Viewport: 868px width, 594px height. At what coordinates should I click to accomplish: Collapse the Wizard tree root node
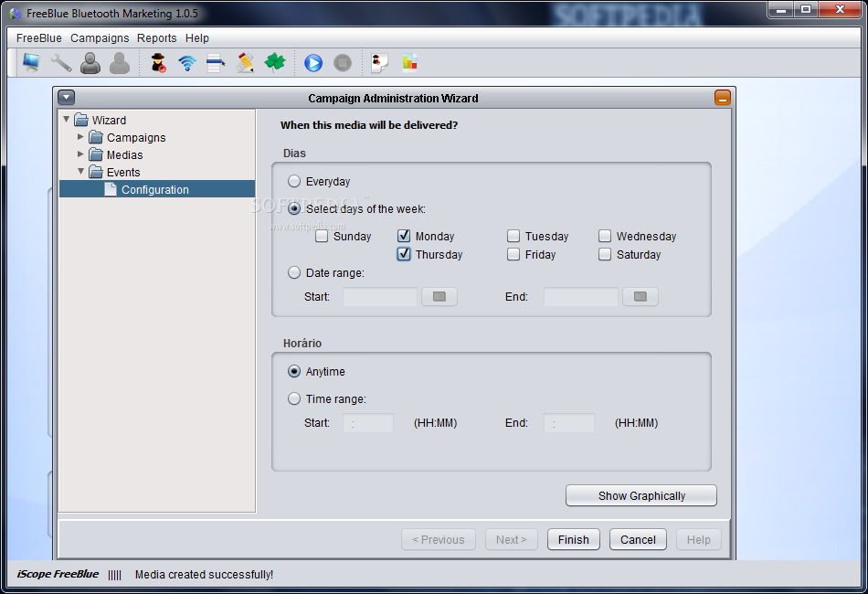pos(67,120)
